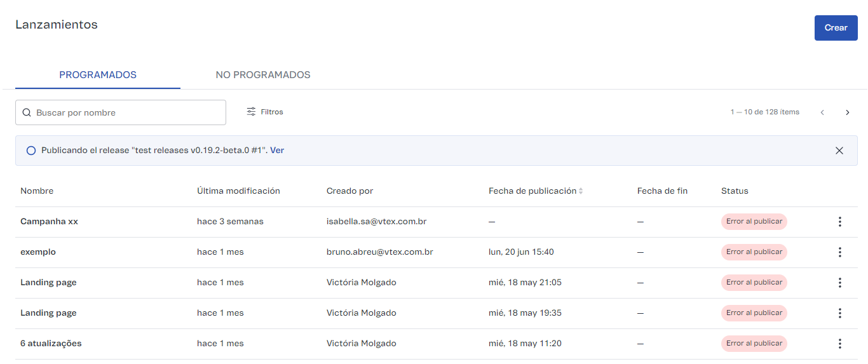Image resolution: width=868 pixels, height=364 pixels.
Task: Click the Crear button
Action: (836, 28)
